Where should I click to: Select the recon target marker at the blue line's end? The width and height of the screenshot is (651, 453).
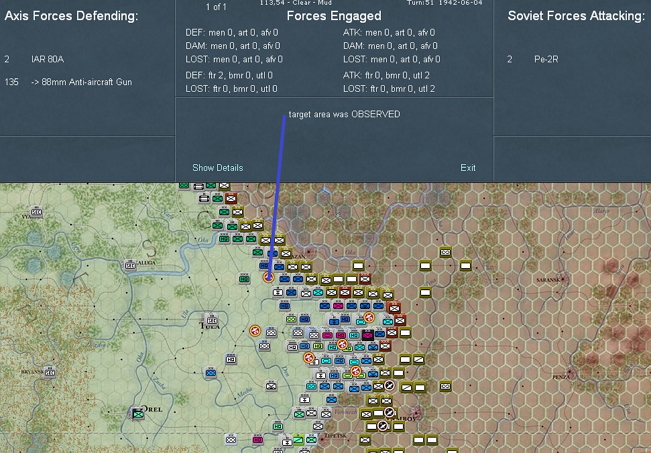(269, 277)
